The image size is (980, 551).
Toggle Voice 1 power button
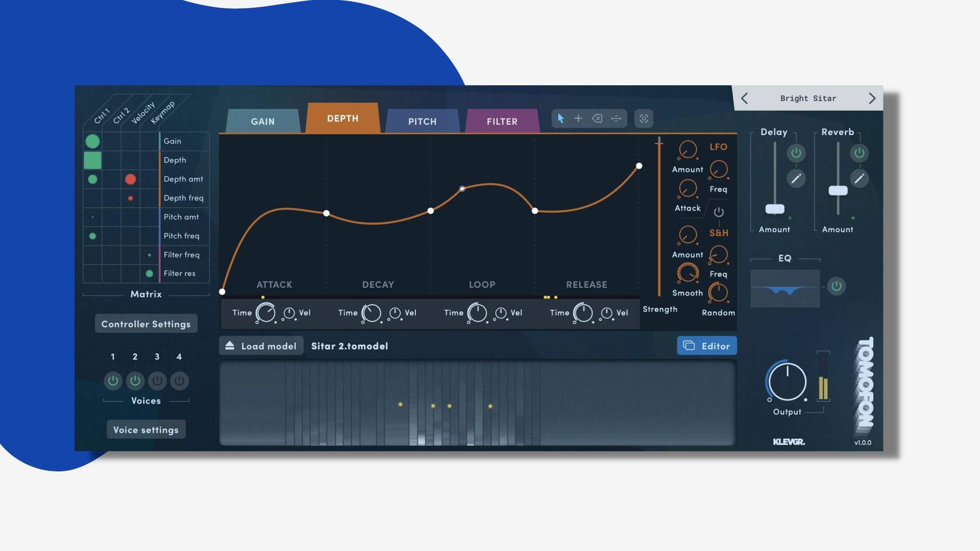click(113, 380)
